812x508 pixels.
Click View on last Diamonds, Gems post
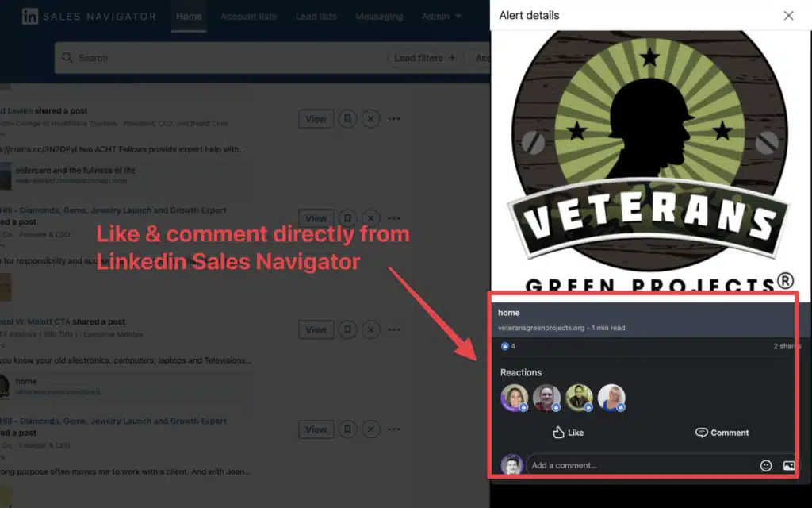point(316,429)
